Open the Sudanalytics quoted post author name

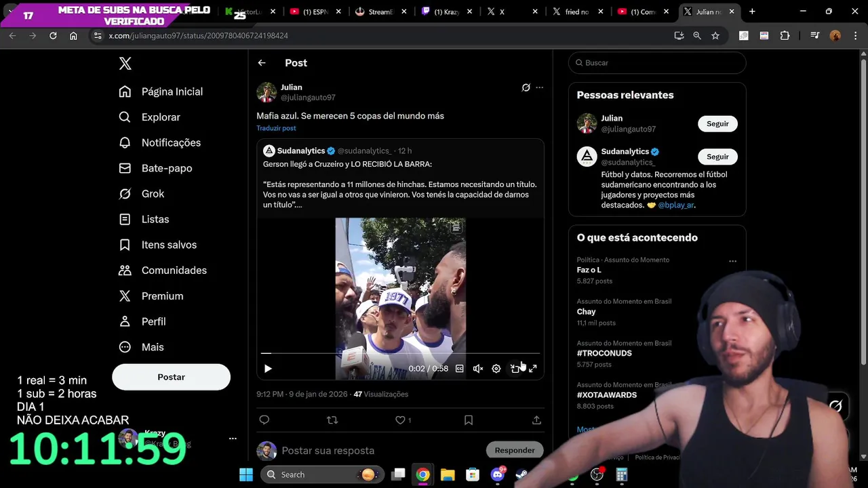point(301,150)
